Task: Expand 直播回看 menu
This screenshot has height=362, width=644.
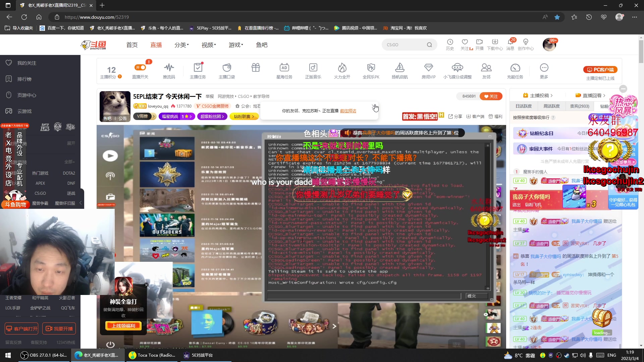Action: tap(591, 96)
